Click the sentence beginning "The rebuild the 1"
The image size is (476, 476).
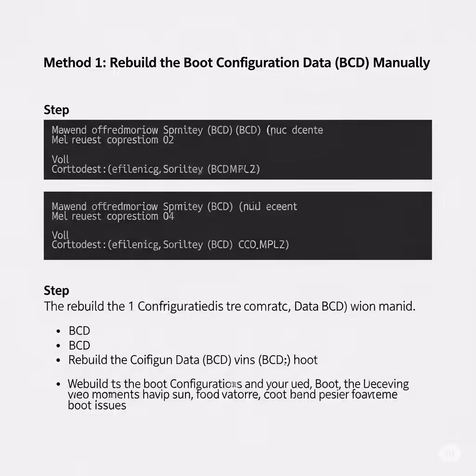[230, 306]
